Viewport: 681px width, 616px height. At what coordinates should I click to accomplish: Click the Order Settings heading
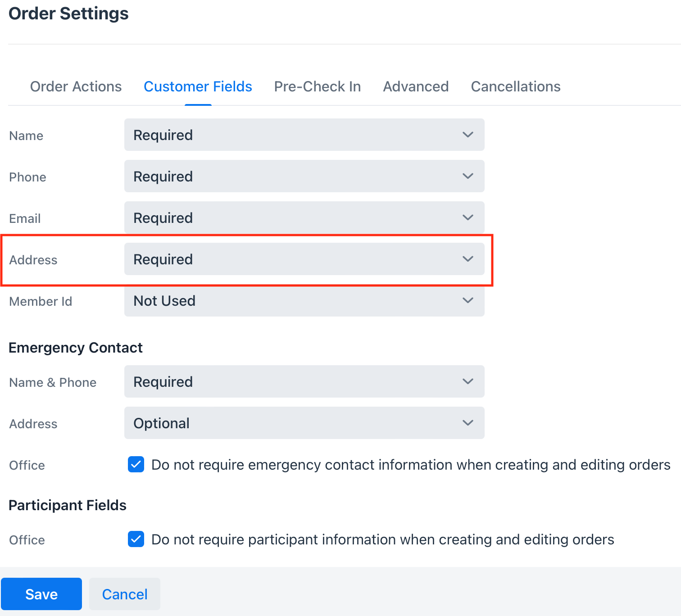[68, 14]
